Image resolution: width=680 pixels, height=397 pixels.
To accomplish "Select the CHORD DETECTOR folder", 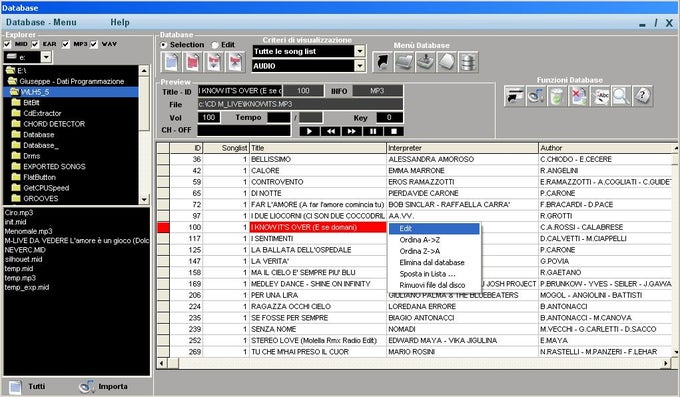I will pyautogui.click(x=54, y=124).
